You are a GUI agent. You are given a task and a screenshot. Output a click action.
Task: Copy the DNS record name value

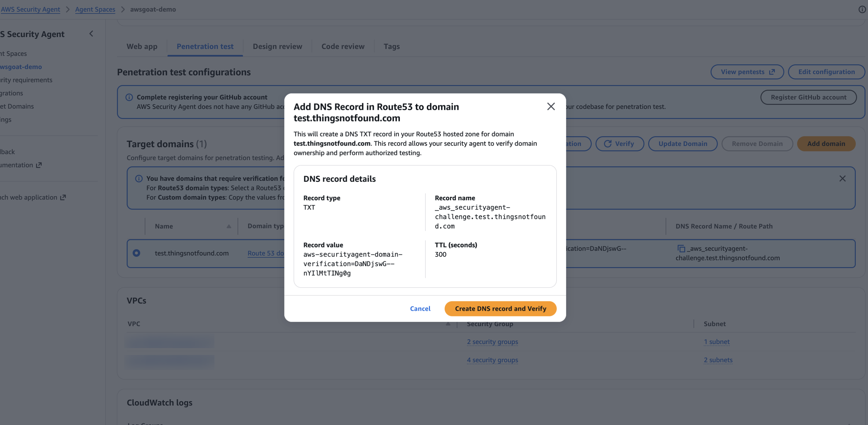681,248
